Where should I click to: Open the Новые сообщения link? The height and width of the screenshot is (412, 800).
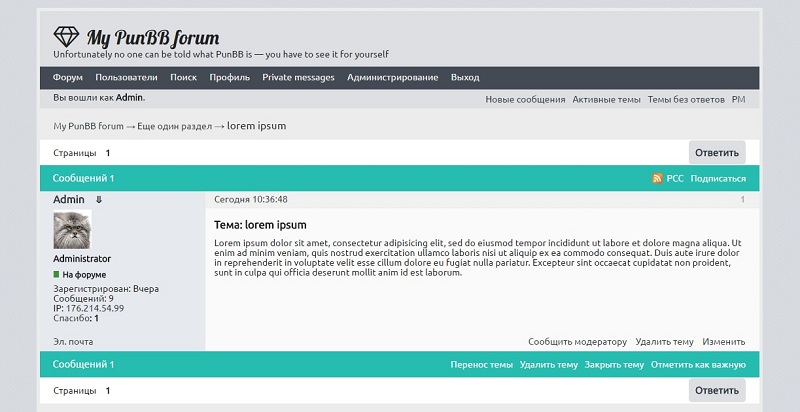click(x=525, y=100)
